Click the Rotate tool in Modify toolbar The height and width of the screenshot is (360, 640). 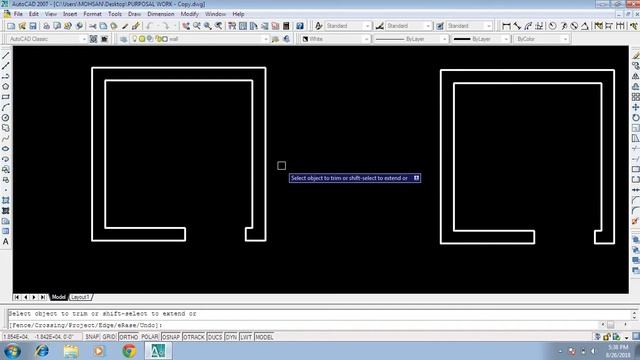point(636,118)
